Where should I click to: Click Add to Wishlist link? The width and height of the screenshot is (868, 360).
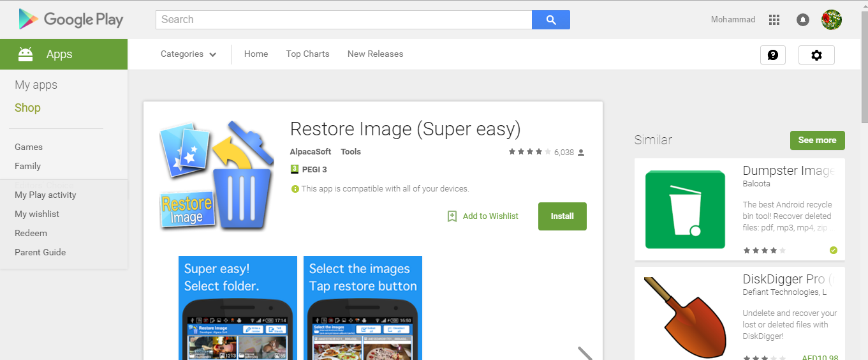click(490, 216)
